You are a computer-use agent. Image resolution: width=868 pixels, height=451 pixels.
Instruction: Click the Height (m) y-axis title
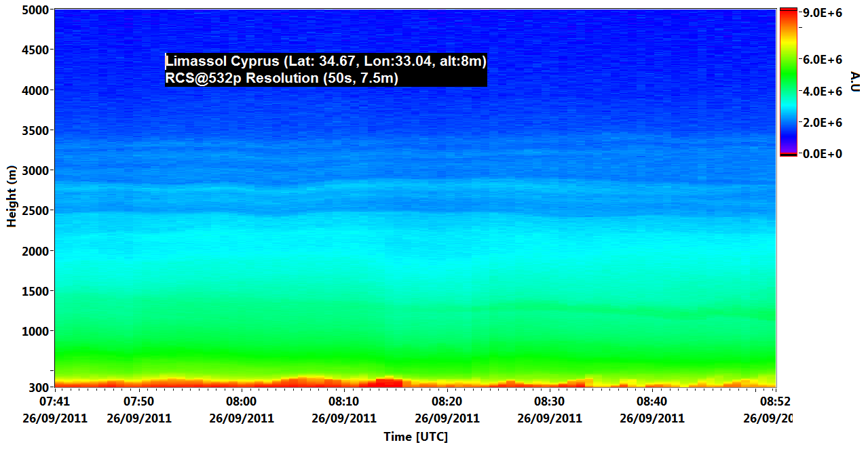12,196
